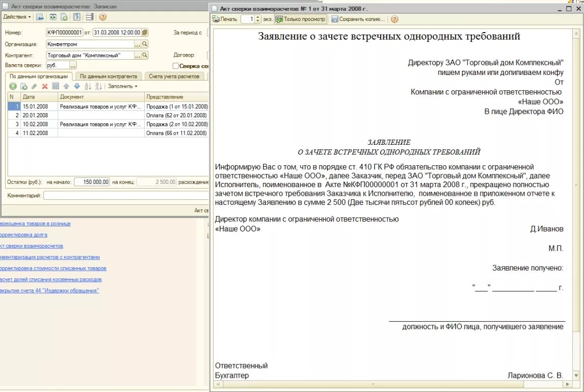584x392 pixels.
Task: Click the print preview horizontal scrollbar right arrow
Action: 568,384
